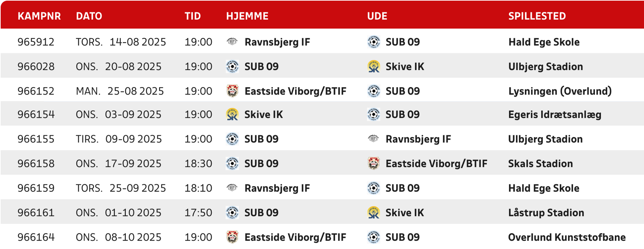Select Skals Stadion venue link
The height and width of the screenshot is (249, 644).
pyautogui.click(x=540, y=164)
